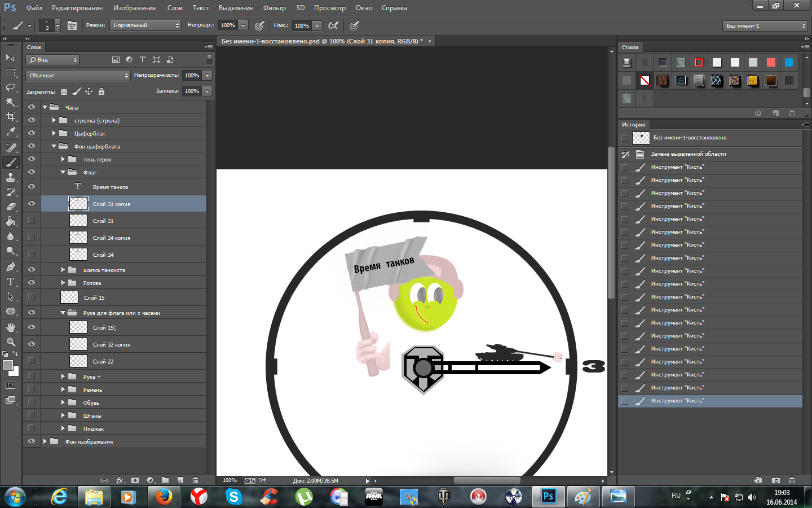The height and width of the screenshot is (508, 812).
Task: Click the foreground color swatch
Action: [8, 366]
